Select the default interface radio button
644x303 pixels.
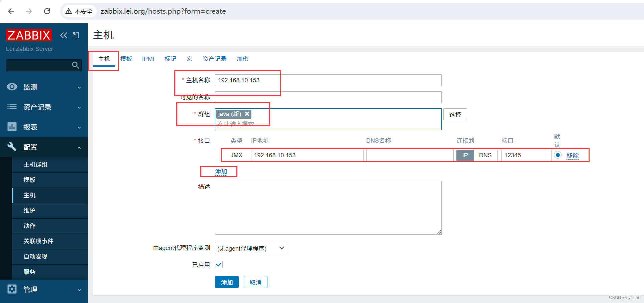pyautogui.click(x=558, y=155)
